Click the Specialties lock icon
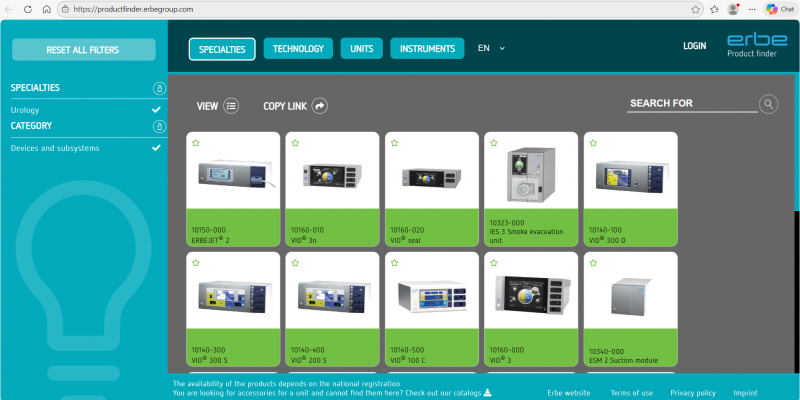 159,88
